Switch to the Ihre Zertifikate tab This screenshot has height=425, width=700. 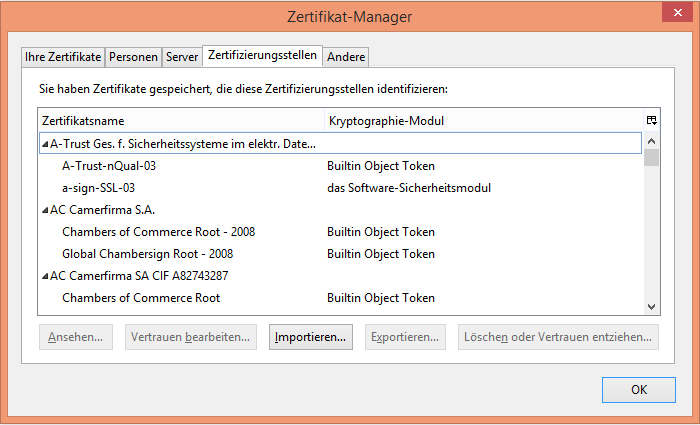click(63, 57)
